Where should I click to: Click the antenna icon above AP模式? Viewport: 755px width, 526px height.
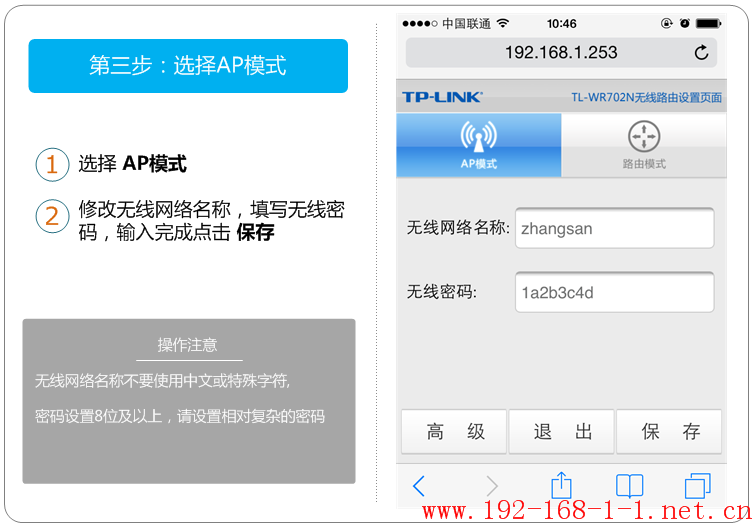tap(479, 136)
